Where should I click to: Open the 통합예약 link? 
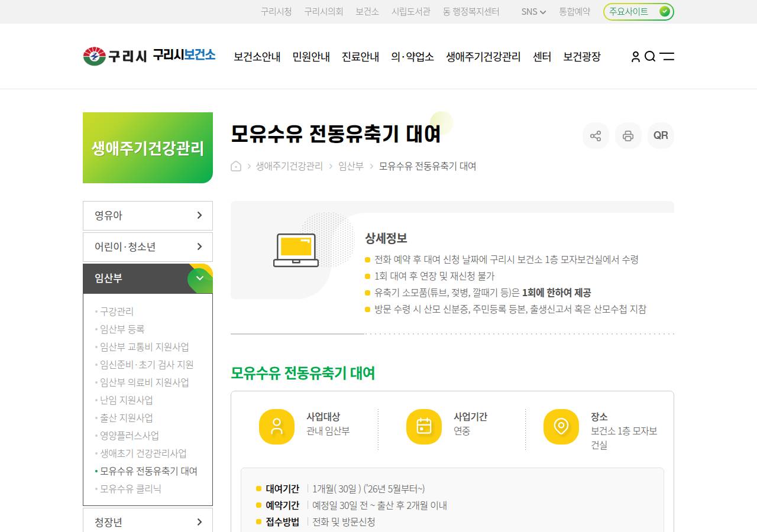pyautogui.click(x=575, y=12)
